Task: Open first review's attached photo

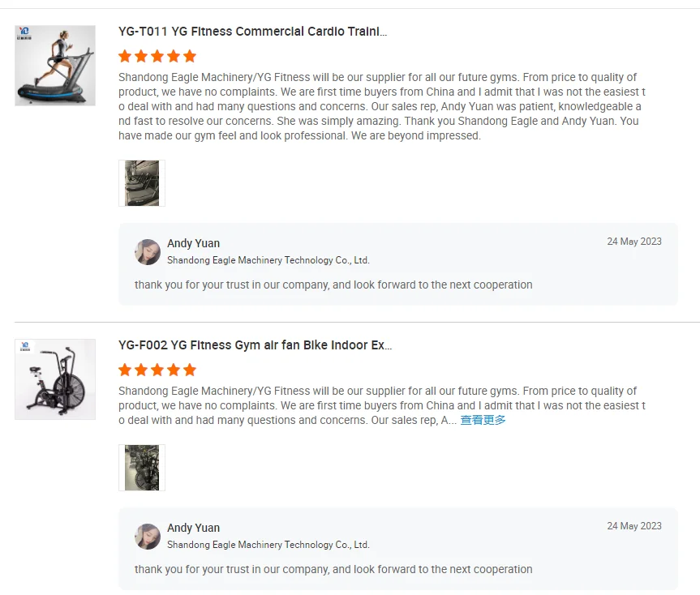Action: pyautogui.click(x=142, y=183)
